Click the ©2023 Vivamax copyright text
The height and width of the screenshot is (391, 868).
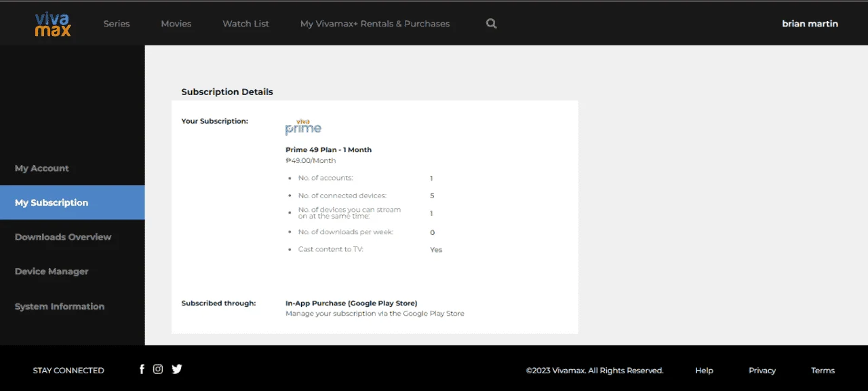(x=595, y=371)
